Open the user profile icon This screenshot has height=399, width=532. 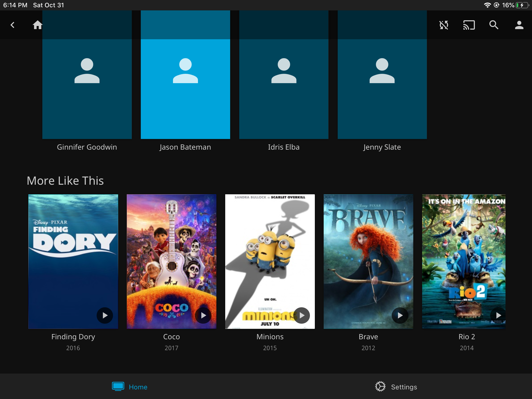pos(519,25)
